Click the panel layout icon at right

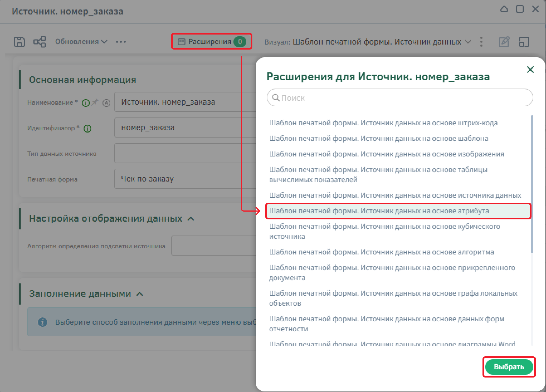[x=524, y=42]
